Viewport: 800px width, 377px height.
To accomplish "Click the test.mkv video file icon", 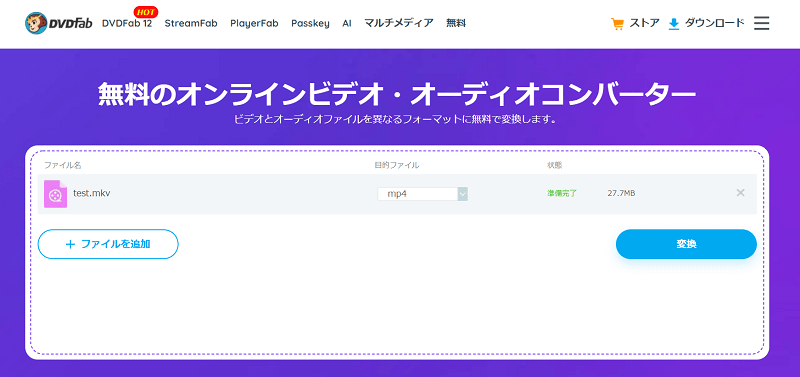I will pyautogui.click(x=55, y=194).
